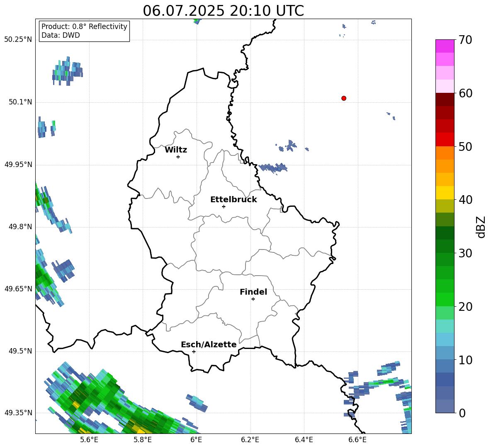Click the Esch/Alzette station cross marker
Viewport: 491px width, 448px height.
pos(194,351)
